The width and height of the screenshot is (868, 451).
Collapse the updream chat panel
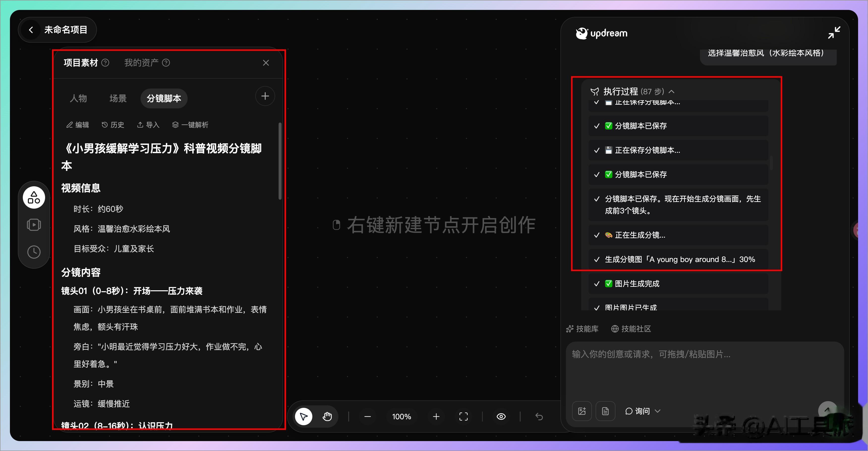tap(834, 33)
